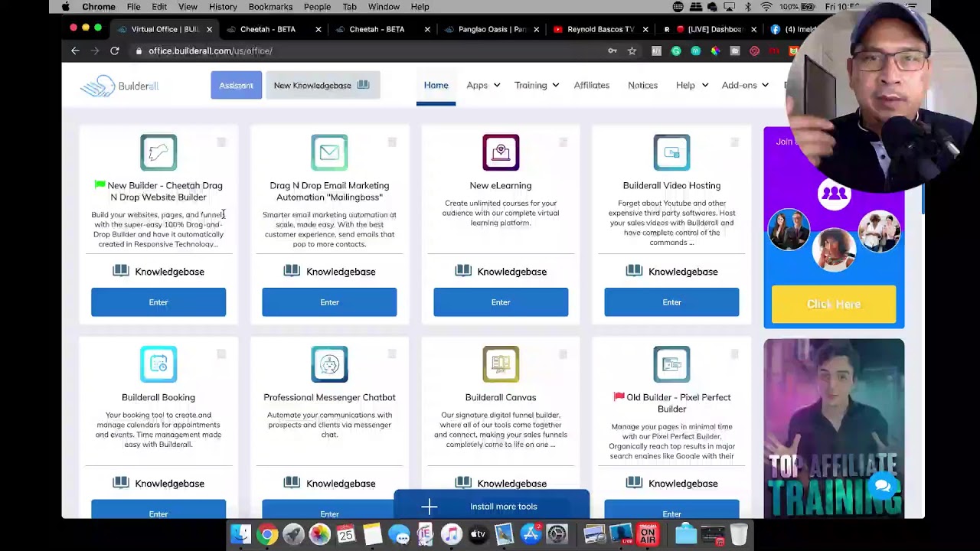Click the Builderall logo

(x=119, y=86)
